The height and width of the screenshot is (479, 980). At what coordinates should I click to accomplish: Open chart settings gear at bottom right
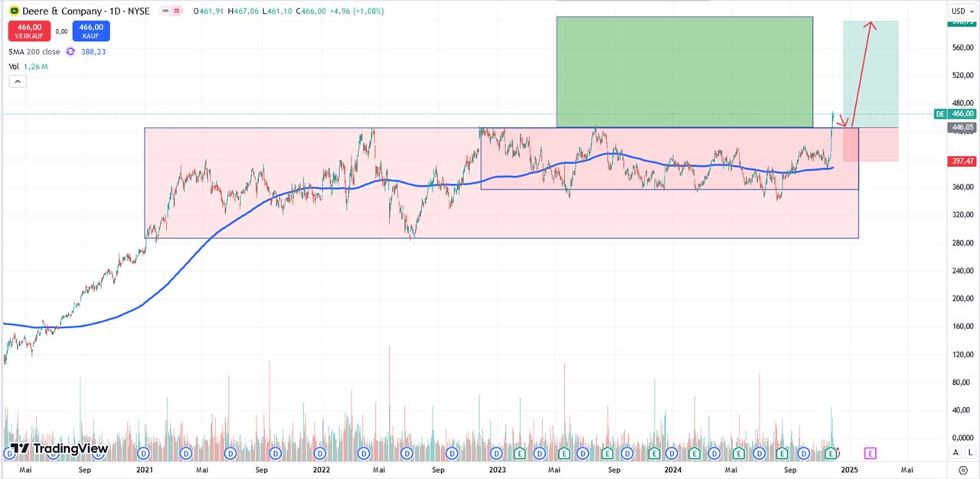point(965,471)
